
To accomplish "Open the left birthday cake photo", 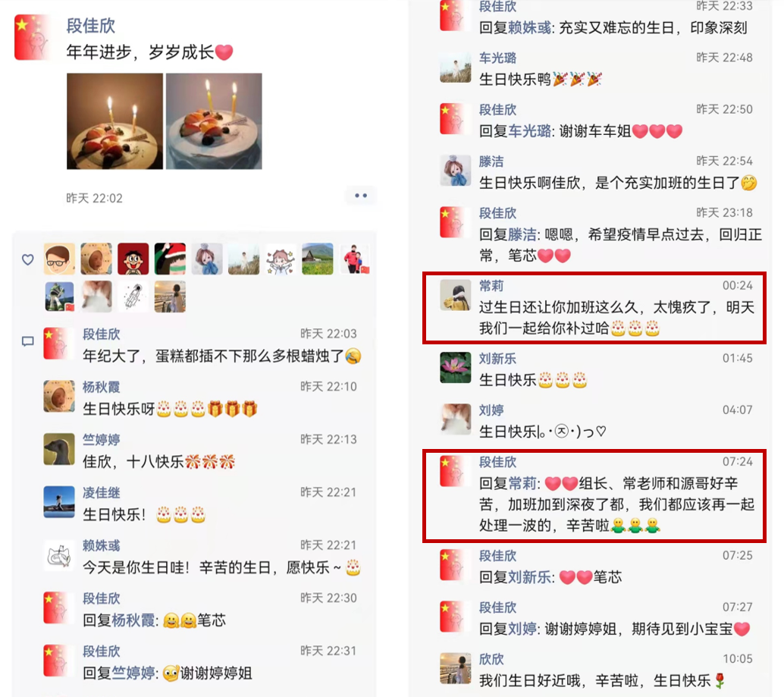I will 114,121.
